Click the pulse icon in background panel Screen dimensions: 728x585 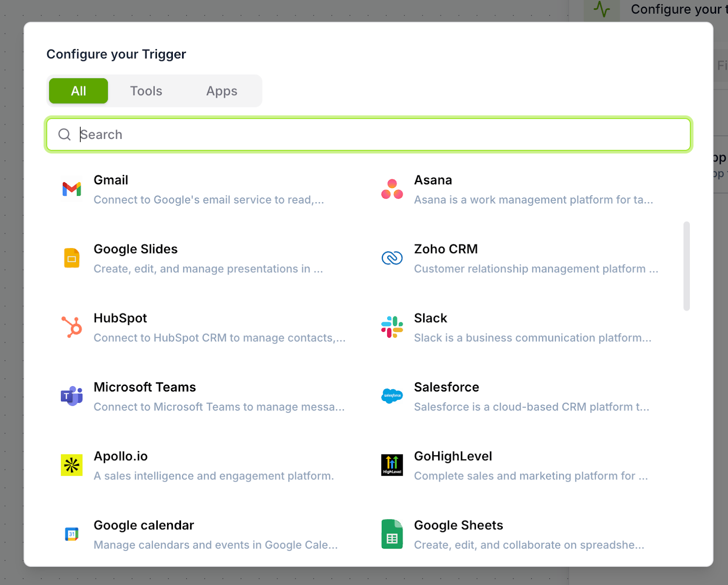click(x=602, y=9)
